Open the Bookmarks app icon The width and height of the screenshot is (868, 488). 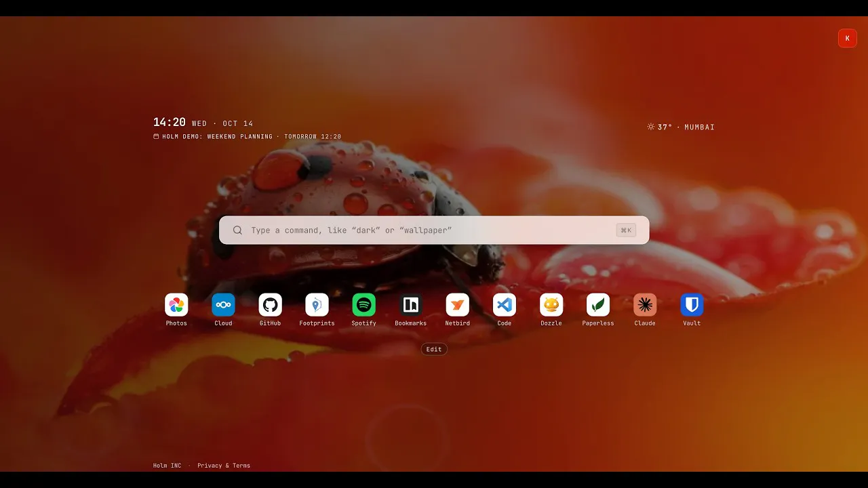click(411, 305)
